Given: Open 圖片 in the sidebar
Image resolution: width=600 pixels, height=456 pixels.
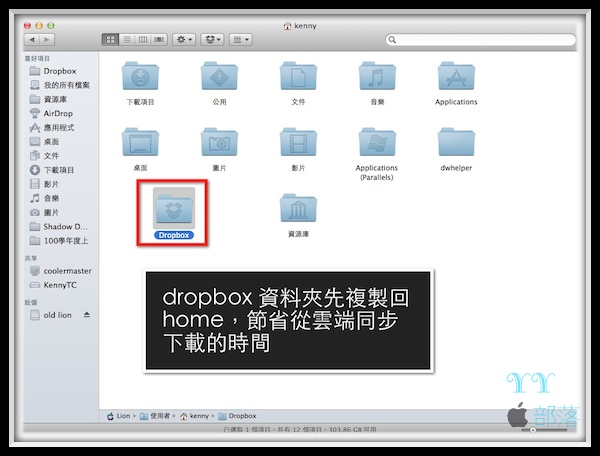Looking at the screenshot, I should point(44,212).
